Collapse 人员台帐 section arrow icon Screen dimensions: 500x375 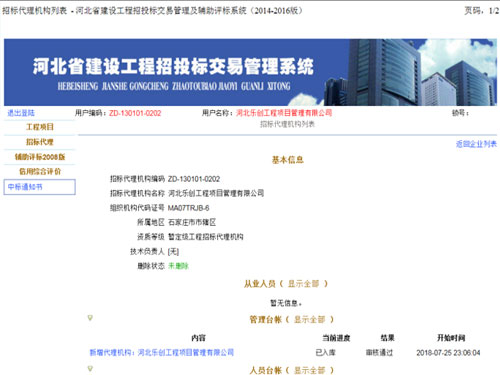(90, 369)
